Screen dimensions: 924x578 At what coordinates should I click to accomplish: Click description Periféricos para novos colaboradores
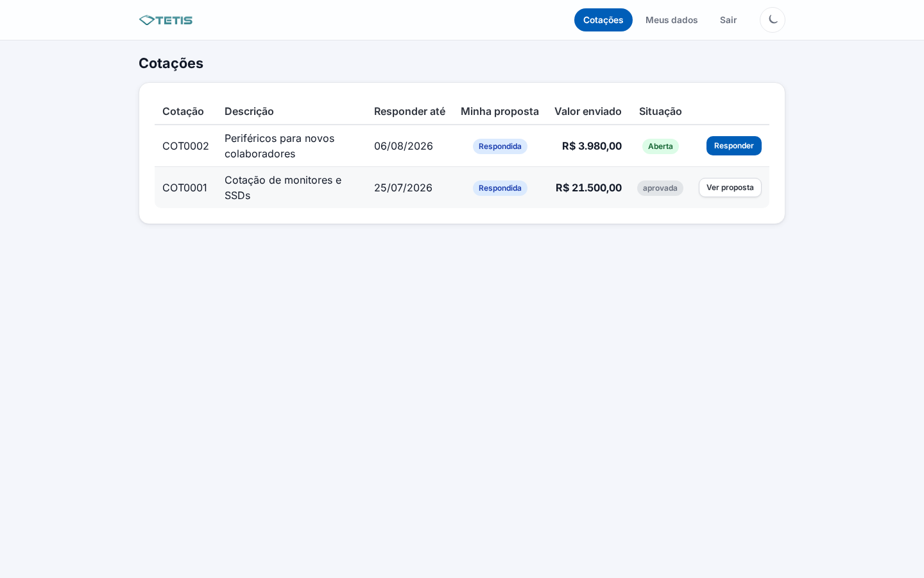pos(280,146)
